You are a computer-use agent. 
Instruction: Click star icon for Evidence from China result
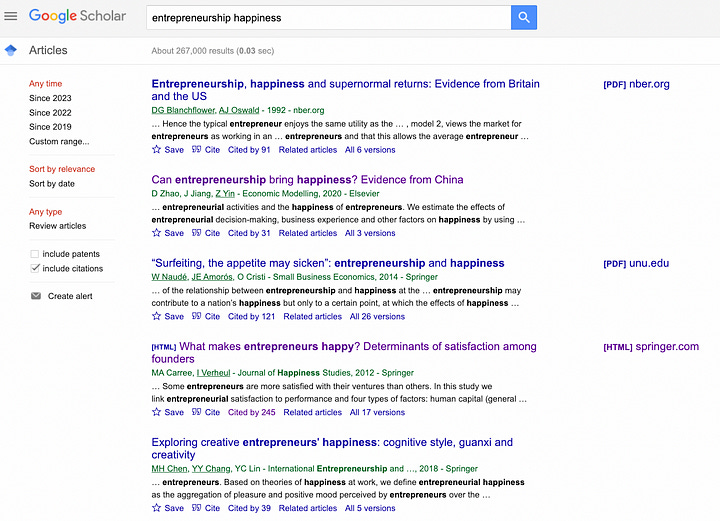click(x=157, y=232)
